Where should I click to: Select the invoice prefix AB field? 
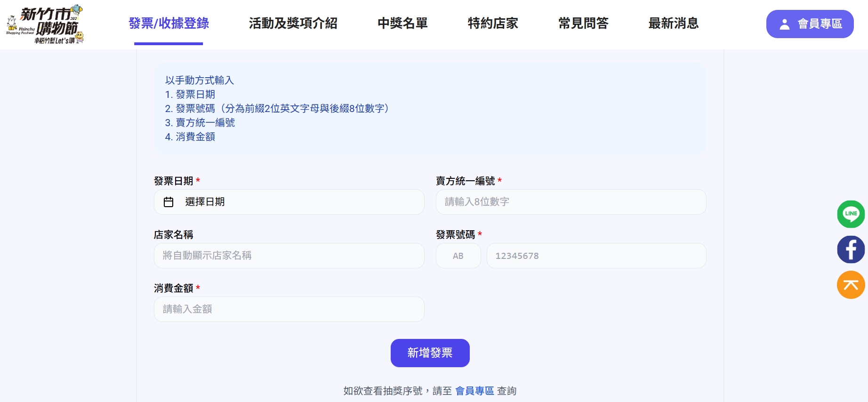tap(458, 256)
